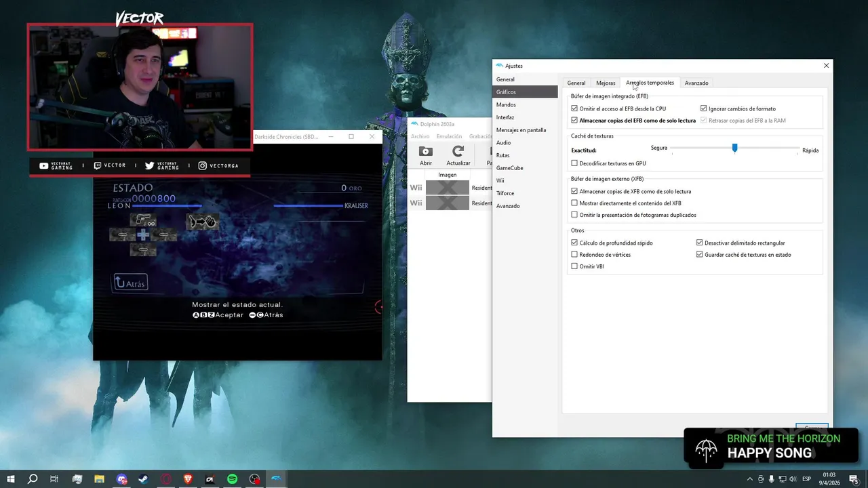This screenshot has height=488, width=868.
Task: Select Mandos in the Ajustes sidebar
Action: tap(525, 105)
